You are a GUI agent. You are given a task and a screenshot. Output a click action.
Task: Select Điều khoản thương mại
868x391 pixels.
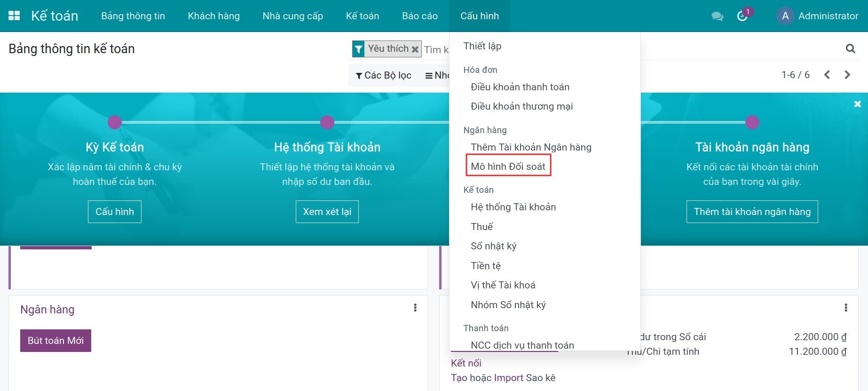tap(522, 106)
